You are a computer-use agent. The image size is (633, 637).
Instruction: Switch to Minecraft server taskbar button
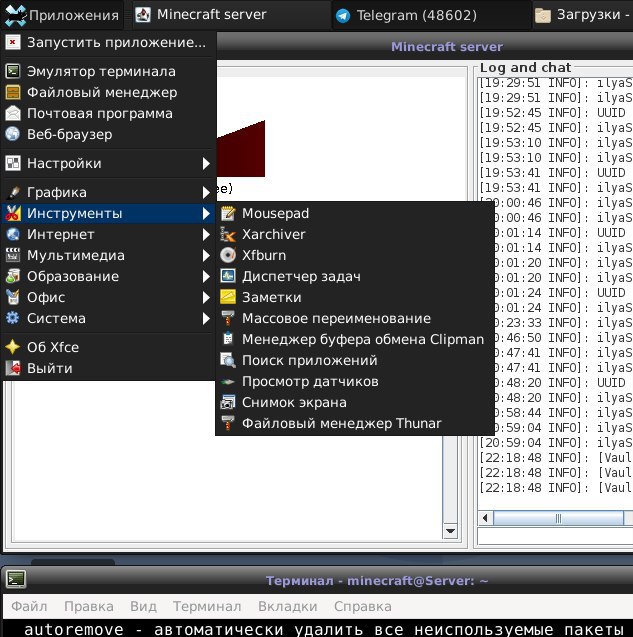tap(232, 15)
